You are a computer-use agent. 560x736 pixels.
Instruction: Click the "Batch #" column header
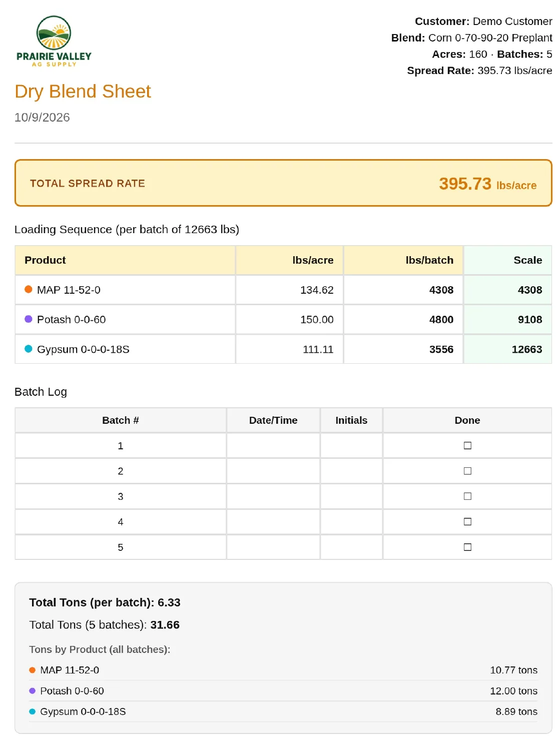[x=121, y=420]
